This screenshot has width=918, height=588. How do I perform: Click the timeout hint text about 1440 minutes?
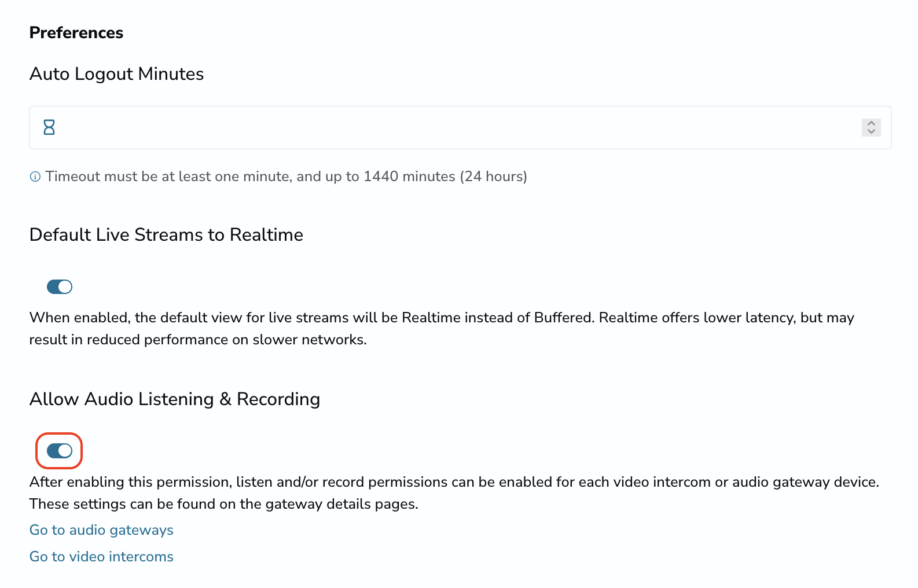tap(286, 177)
